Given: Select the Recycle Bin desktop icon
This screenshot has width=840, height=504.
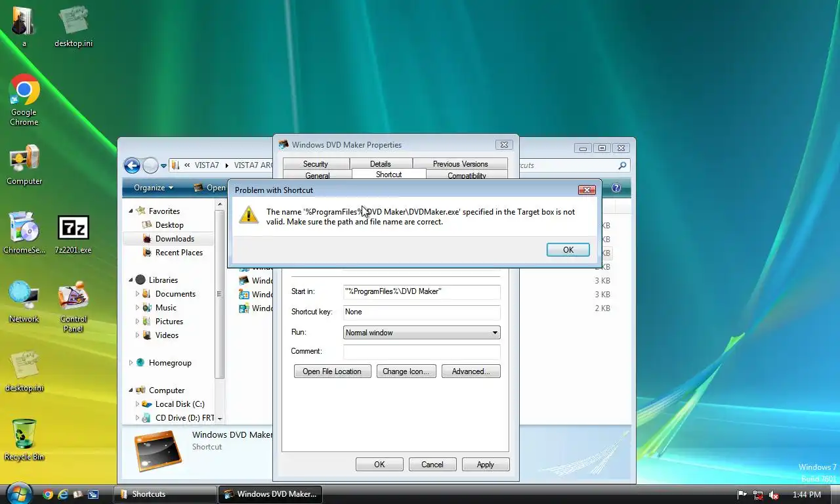Looking at the screenshot, I should point(24,439).
